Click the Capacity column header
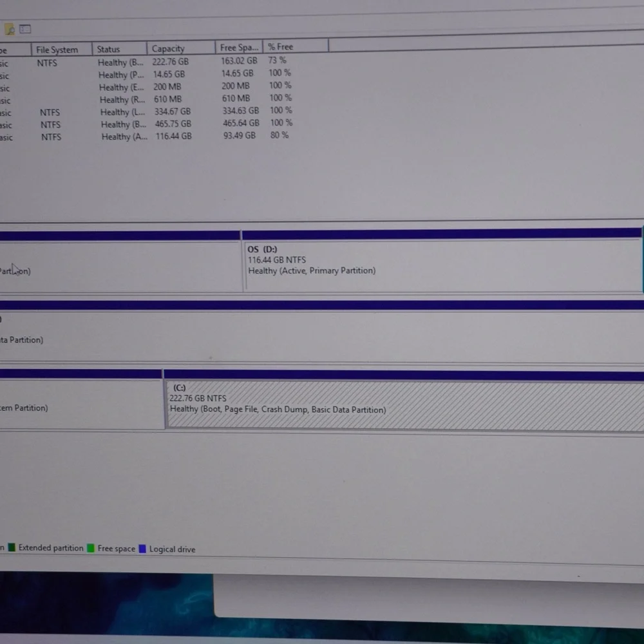The height and width of the screenshot is (644, 644). [x=168, y=48]
